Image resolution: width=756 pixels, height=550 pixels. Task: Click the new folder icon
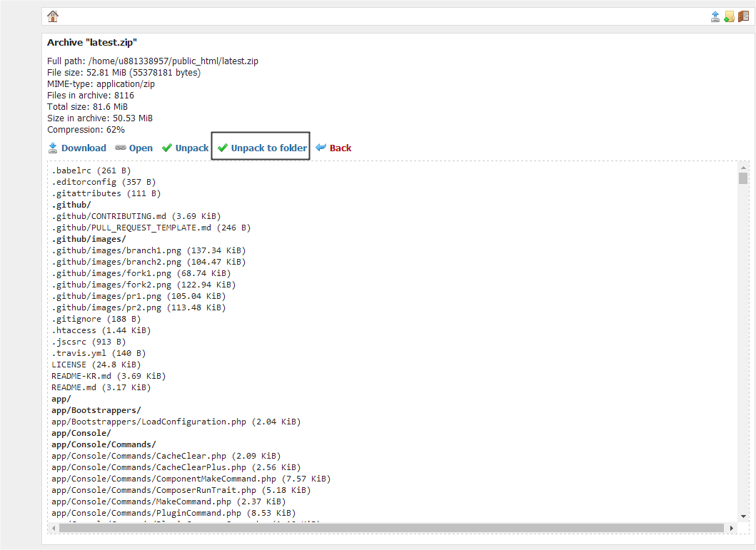(729, 17)
